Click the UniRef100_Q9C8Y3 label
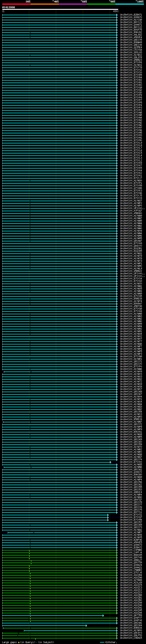146x644 pixels. [131, 633]
